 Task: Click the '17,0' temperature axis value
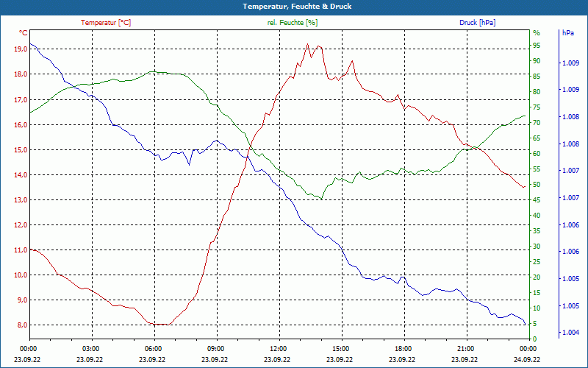tap(21, 100)
